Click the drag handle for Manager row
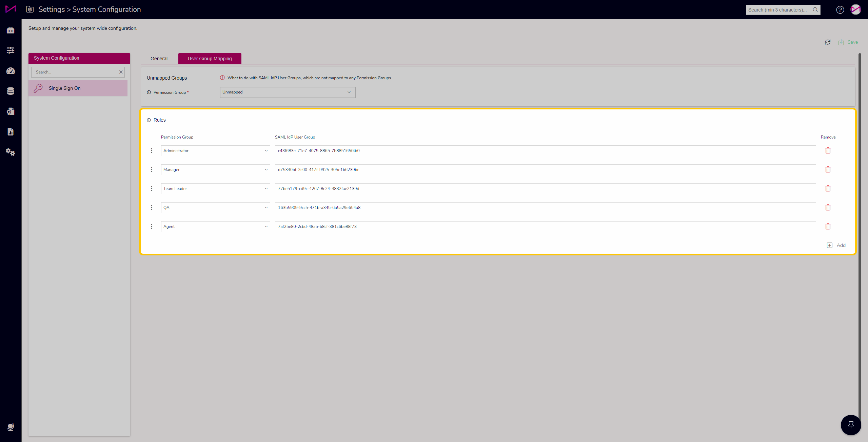 pyautogui.click(x=152, y=170)
